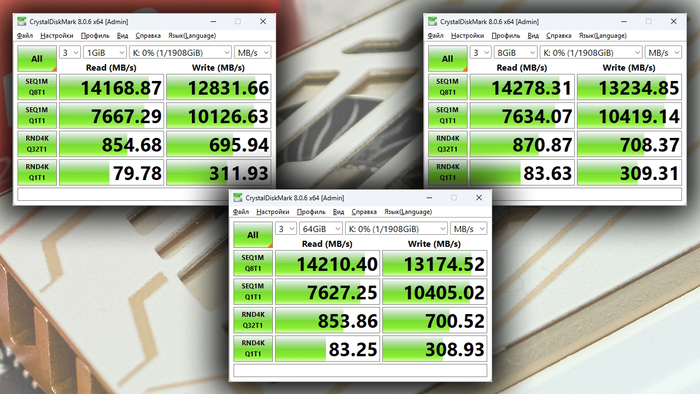Click the 14278.31 sequential read result bar
700x394 pixels.
pos(522,87)
